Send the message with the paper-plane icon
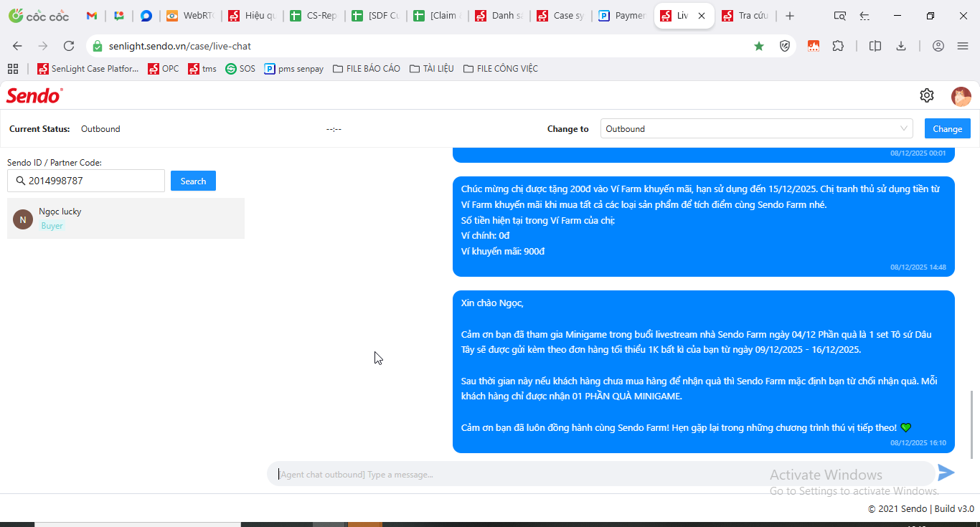 tap(946, 473)
